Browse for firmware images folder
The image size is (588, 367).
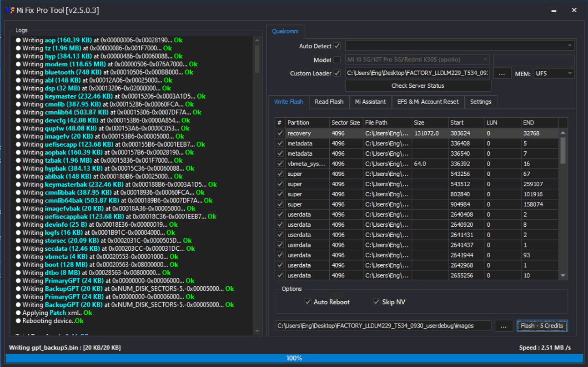pyautogui.click(x=503, y=326)
